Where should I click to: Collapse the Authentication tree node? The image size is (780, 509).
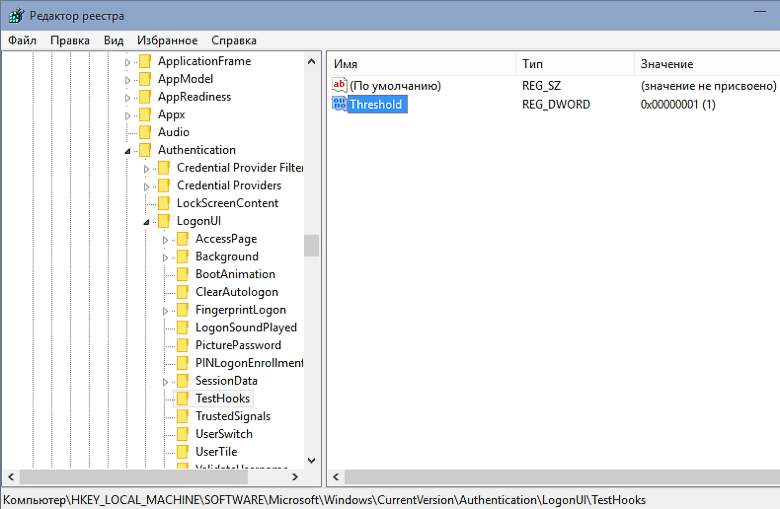pyautogui.click(x=127, y=151)
